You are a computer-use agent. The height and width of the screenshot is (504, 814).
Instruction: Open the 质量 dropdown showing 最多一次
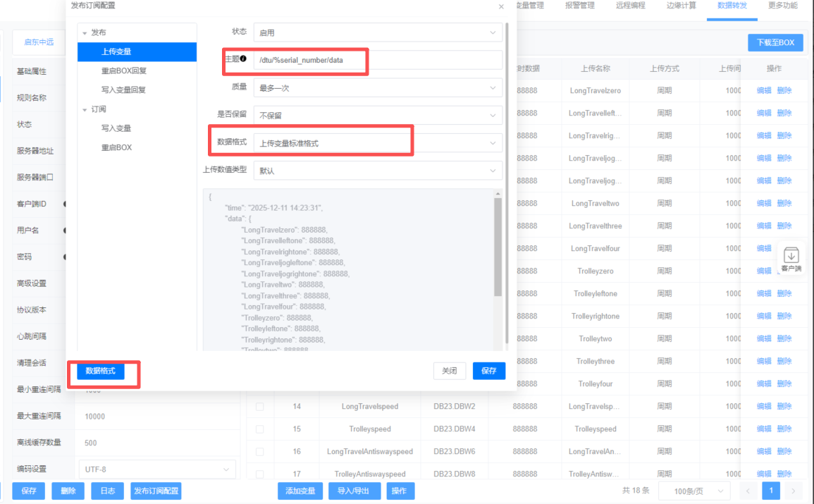coord(378,88)
